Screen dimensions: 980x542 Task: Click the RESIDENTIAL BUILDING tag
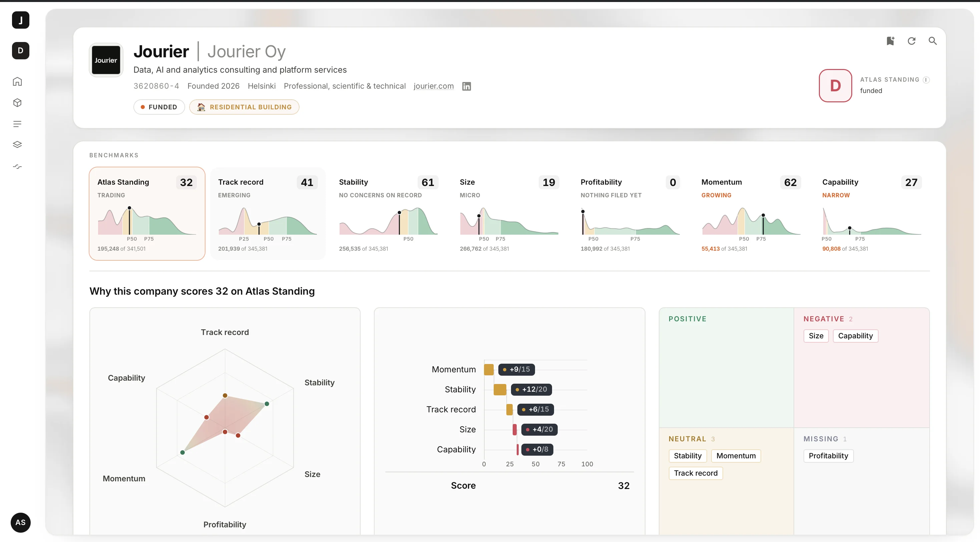point(244,107)
